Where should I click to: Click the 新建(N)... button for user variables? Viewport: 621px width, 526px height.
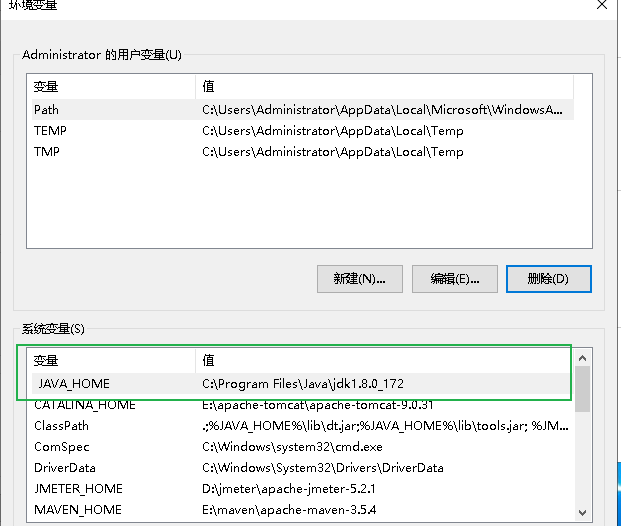tap(360, 279)
